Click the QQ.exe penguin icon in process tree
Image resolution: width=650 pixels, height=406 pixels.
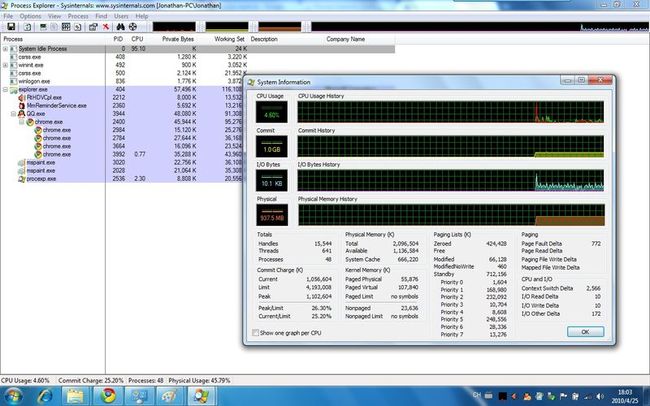[x=21, y=114]
